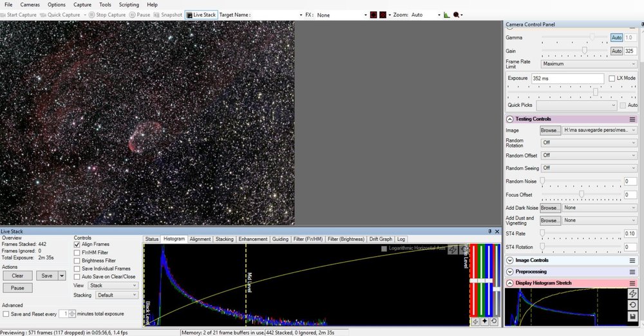Screen dimensions: 644x336
Task: Click the floppy-disk save icon in Display Histogram Stretch
Action: click(x=632, y=317)
